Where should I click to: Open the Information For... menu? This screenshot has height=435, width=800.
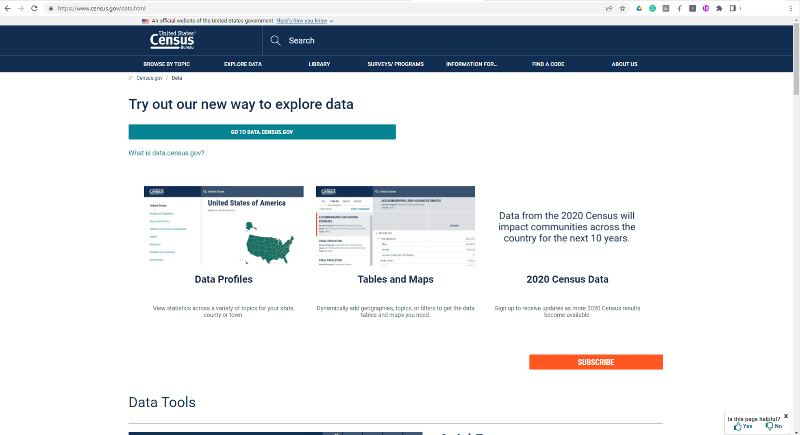(x=471, y=64)
